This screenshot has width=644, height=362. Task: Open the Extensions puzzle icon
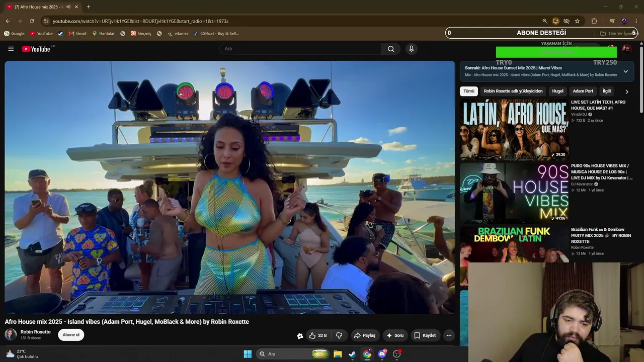594,21
